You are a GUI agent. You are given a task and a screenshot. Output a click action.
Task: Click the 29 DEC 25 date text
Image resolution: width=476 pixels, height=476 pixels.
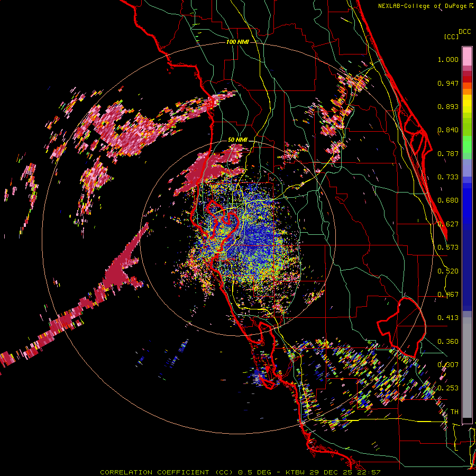[330, 472]
